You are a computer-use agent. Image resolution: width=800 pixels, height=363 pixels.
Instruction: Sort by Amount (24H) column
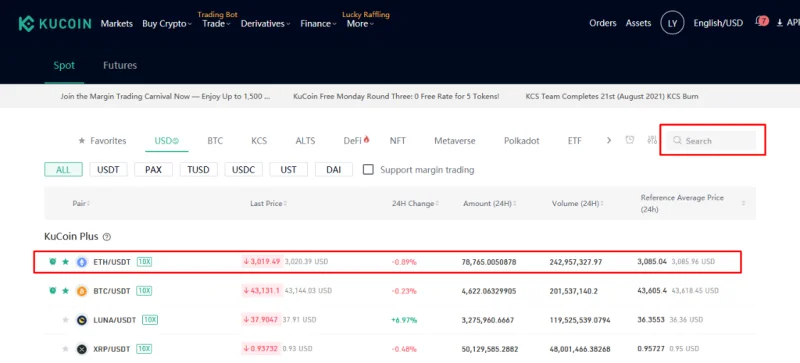489,203
